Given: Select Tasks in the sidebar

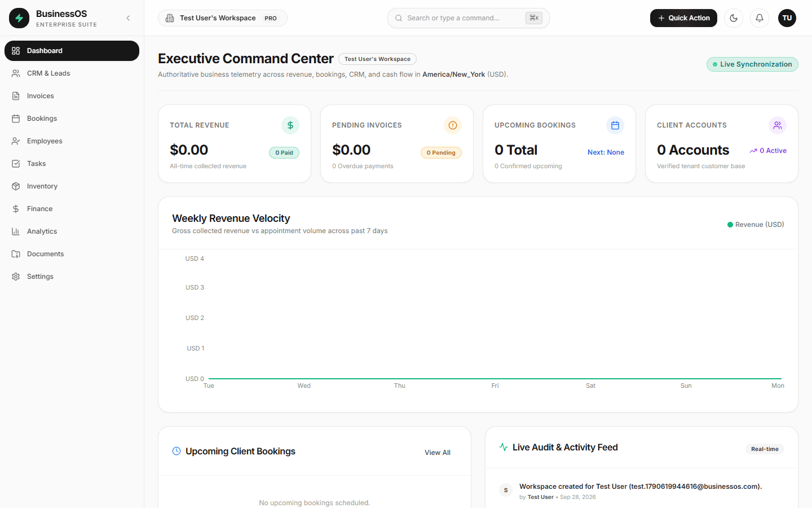Looking at the screenshot, I should click(x=72, y=164).
